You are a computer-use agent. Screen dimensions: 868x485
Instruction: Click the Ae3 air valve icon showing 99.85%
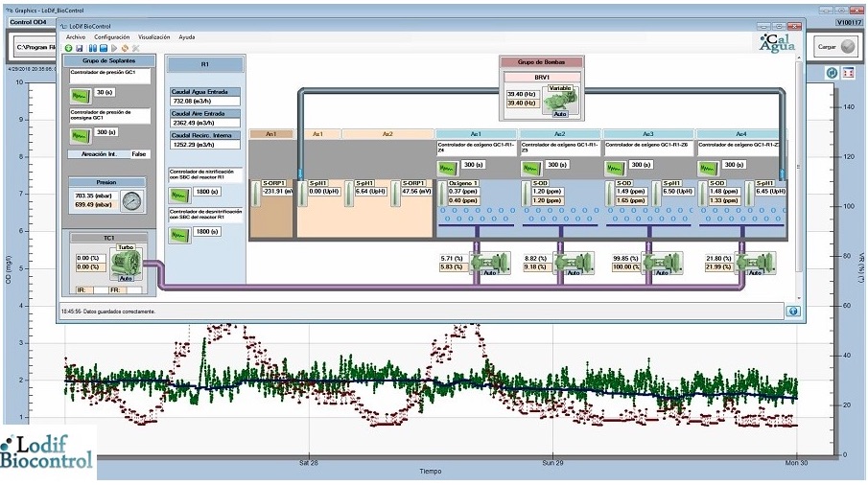coord(662,264)
